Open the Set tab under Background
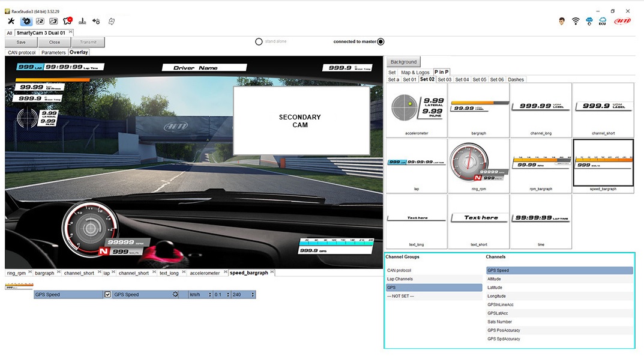 click(x=392, y=72)
